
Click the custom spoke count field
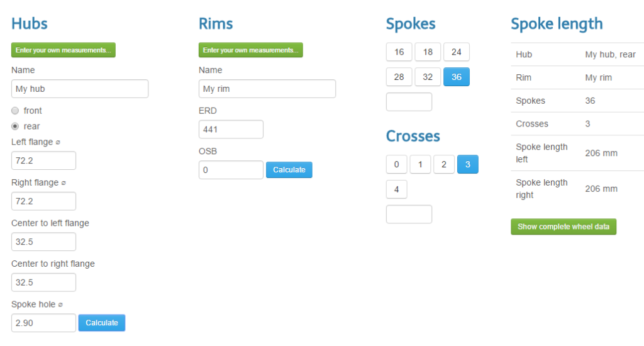tap(409, 102)
